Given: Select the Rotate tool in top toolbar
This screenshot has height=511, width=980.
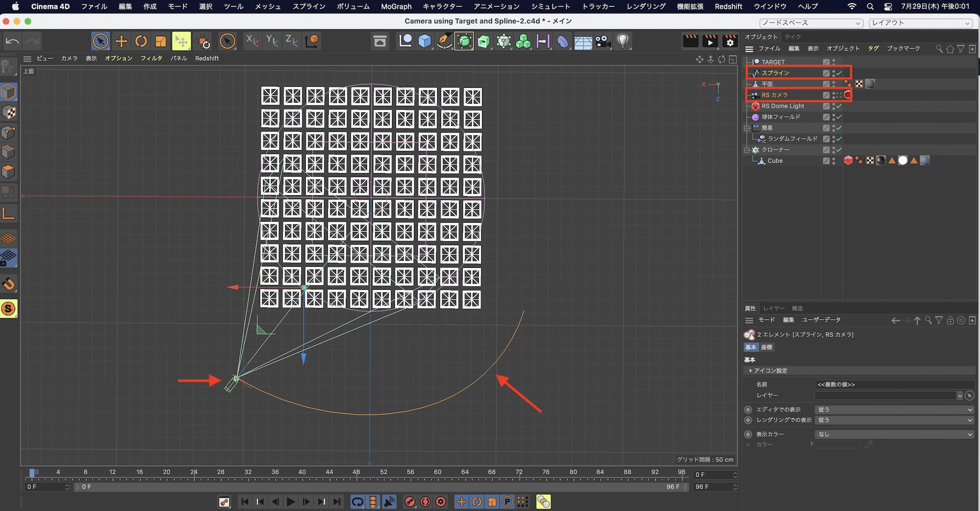Looking at the screenshot, I should [x=141, y=41].
